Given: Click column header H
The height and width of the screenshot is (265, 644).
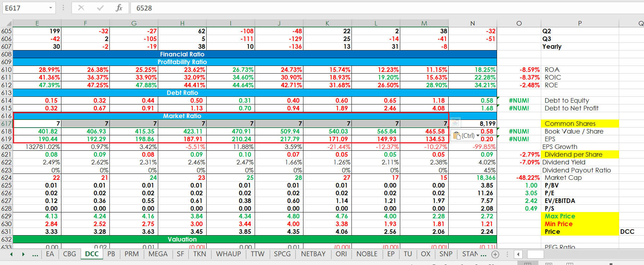Looking at the screenshot, I should click(182, 23).
